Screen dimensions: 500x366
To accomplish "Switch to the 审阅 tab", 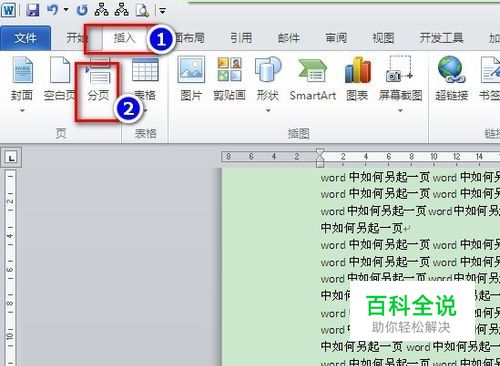I will point(336,38).
